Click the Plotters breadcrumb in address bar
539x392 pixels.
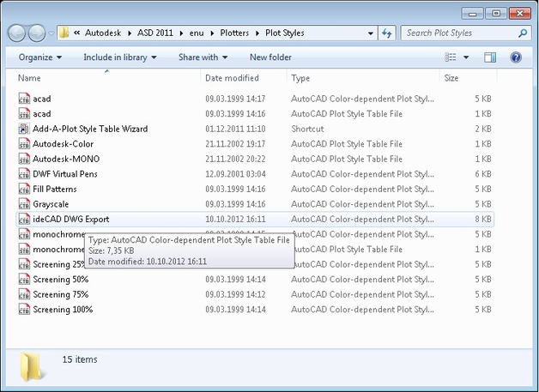click(234, 33)
